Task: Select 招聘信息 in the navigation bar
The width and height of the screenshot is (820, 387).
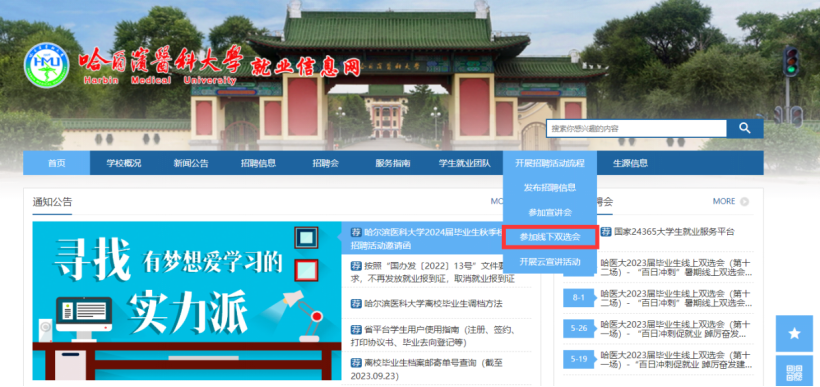Action: (258, 163)
